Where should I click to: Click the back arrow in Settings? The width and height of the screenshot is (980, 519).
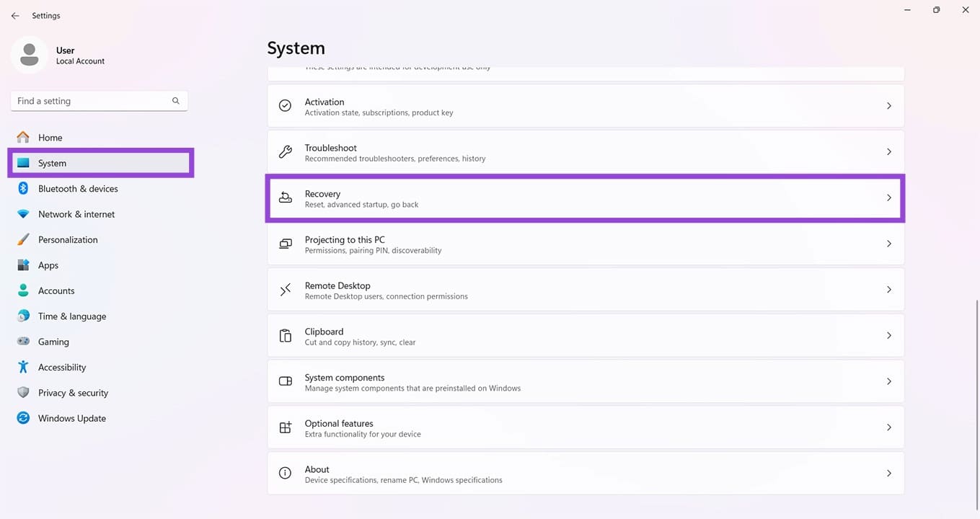pos(15,15)
